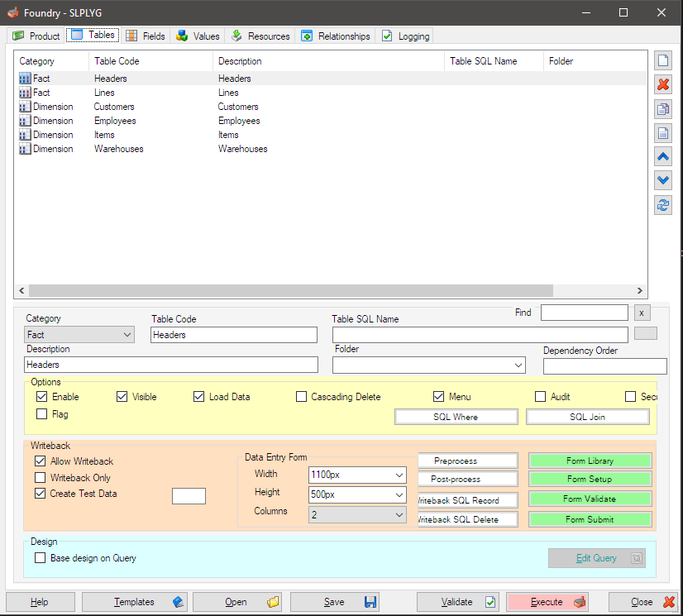Click the Edit Query button
This screenshot has width=683, height=616.
tap(597, 558)
